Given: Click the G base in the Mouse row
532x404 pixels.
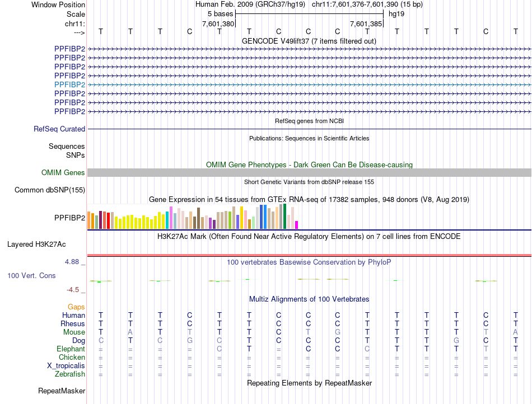Looking at the screenshot, I should point(338,332).
